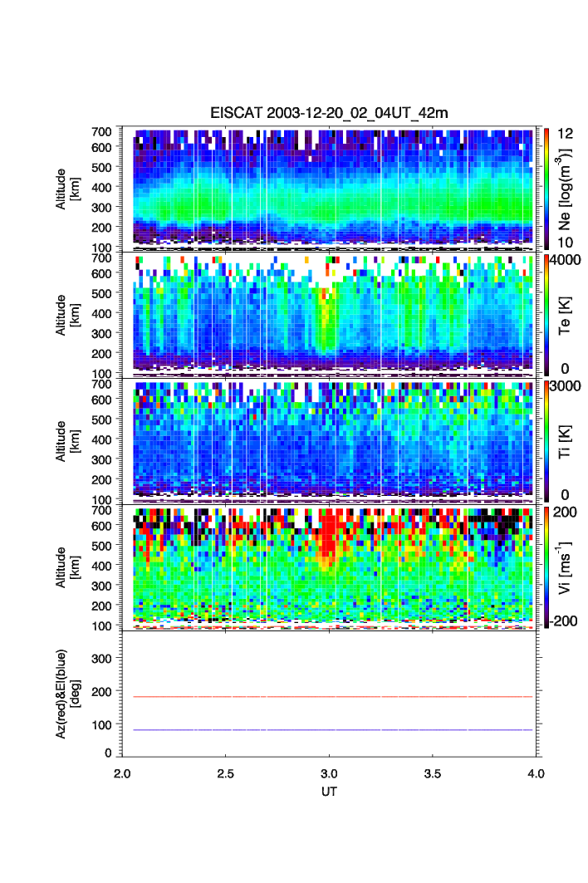
Task: Click the 3.5 tick label on UT axis
Action: coord(433,773)
